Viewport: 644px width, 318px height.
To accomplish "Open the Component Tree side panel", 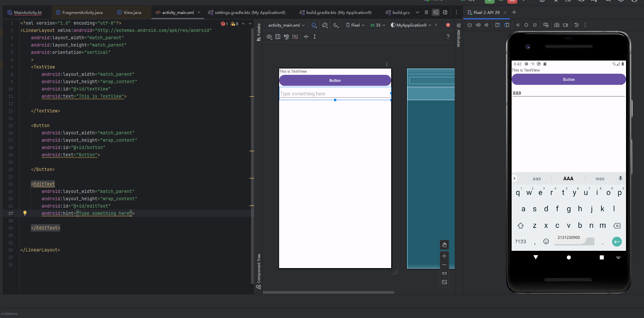I will [259, 271].
